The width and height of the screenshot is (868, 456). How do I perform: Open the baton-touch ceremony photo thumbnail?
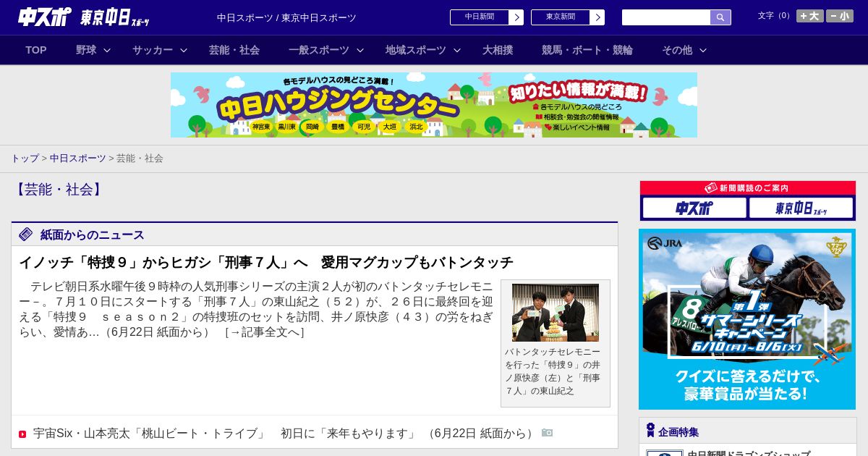[x=556, y=313]
